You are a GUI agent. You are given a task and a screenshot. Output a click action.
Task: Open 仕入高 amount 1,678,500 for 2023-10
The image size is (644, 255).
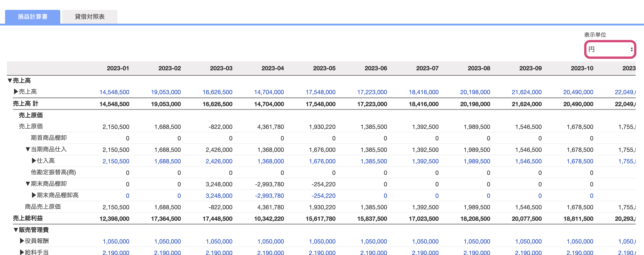pyautogui.click(x=580, y=161)
